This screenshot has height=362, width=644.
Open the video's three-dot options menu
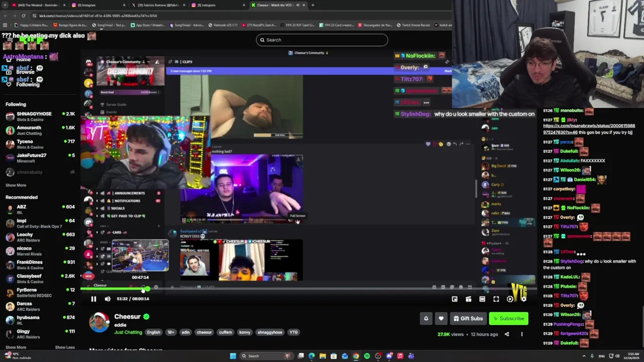pos(522,334)
